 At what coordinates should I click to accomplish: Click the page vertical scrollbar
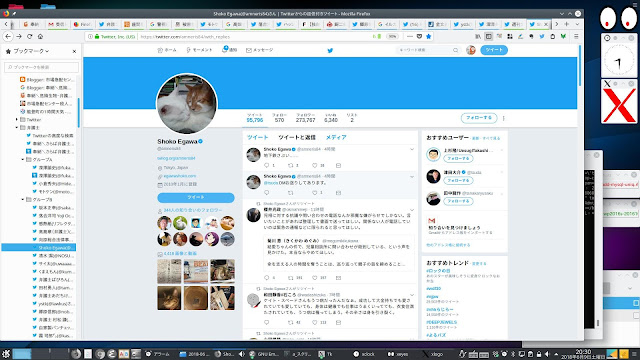pos(580,65)
